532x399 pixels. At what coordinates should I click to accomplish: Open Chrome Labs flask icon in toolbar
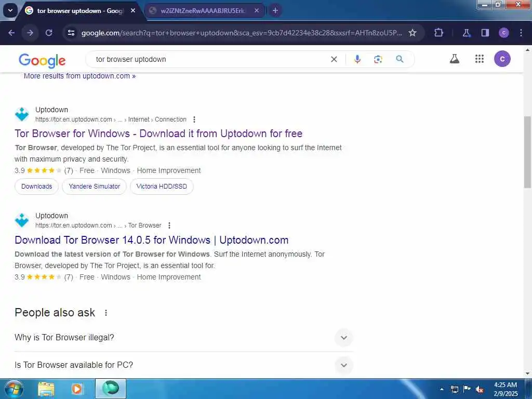pos(467,33)
